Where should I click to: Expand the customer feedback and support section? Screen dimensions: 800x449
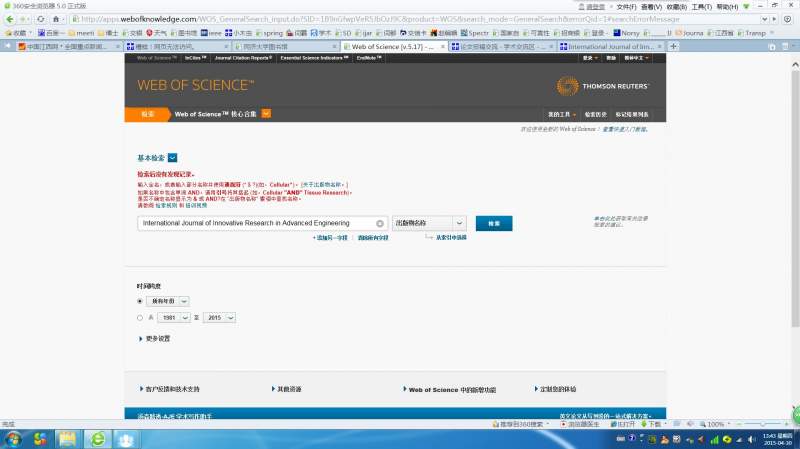coord(169,389)
